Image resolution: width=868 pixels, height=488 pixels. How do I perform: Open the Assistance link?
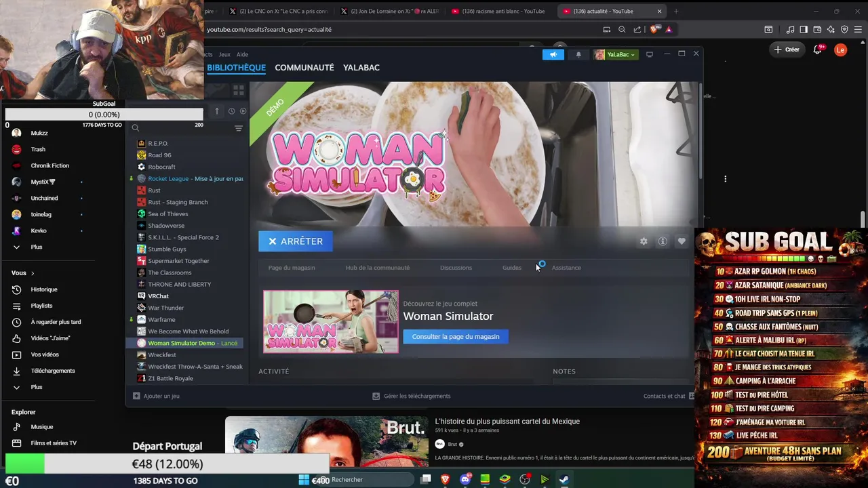(566, 268)
